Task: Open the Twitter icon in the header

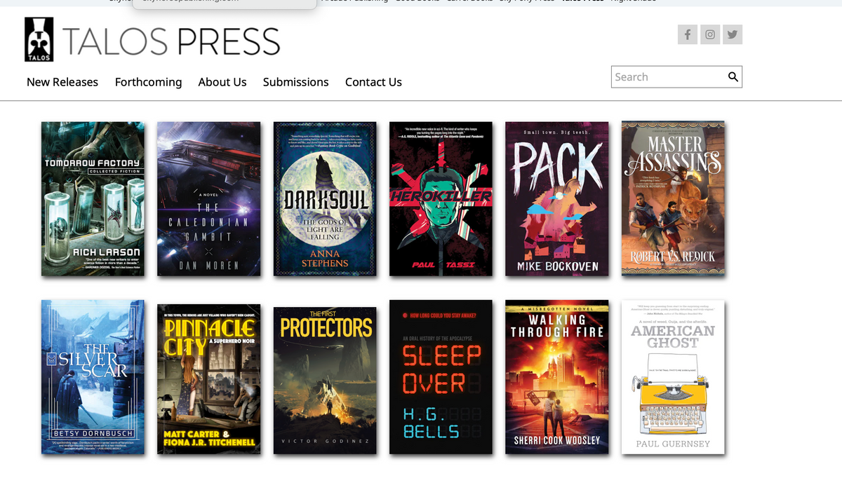Action: pyautogui.click(x=732, y=34)
